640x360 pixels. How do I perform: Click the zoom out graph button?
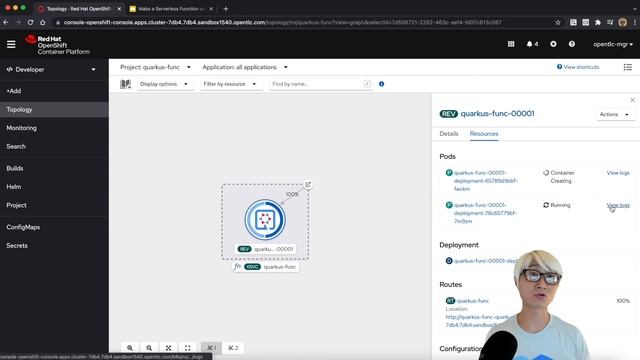coord(149,348)
